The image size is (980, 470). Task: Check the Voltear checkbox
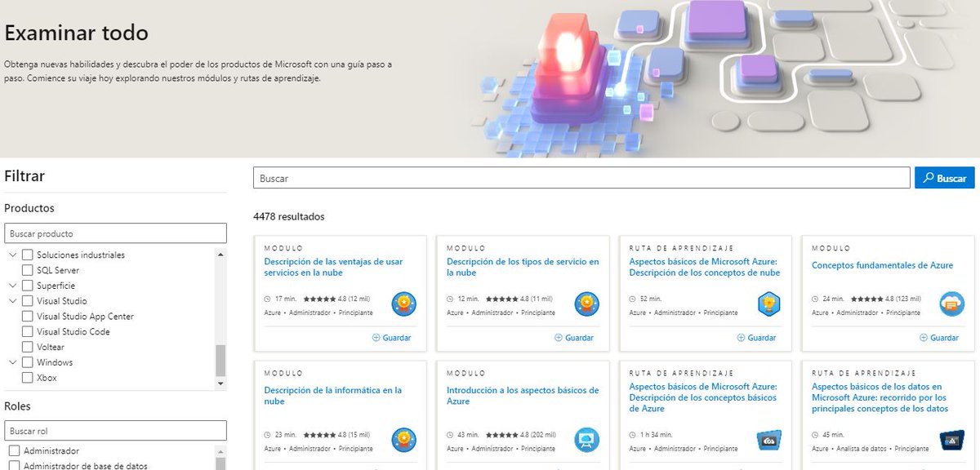[28, 347]
